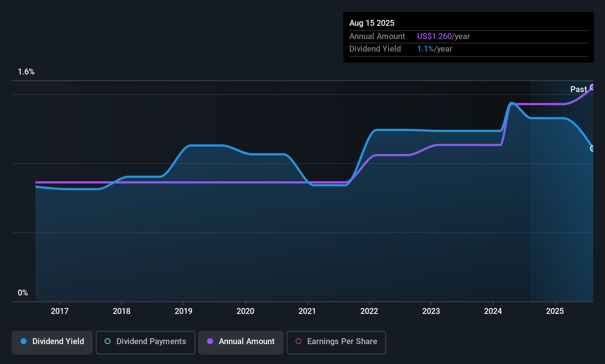The image size is (605, 364).
Task: Click the purple Annual Amount endpoint marker
Action: [592, 87]
